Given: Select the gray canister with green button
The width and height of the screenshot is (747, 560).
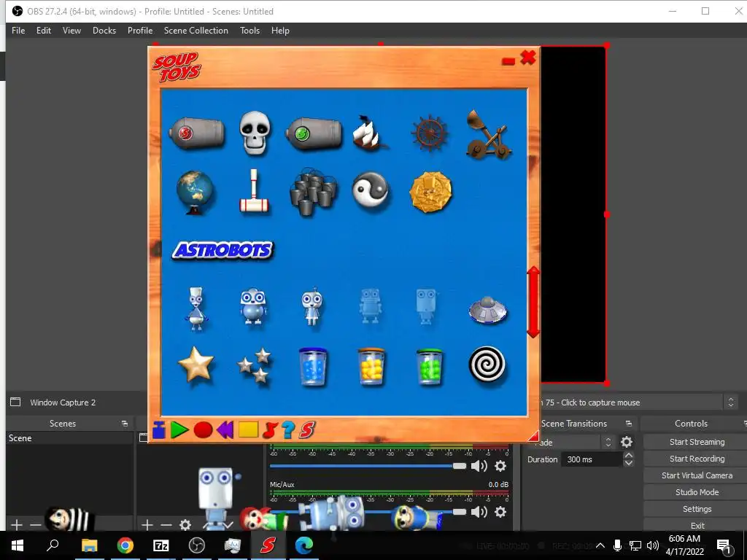Looking at the screenshot, I should [x=314, y=133].
